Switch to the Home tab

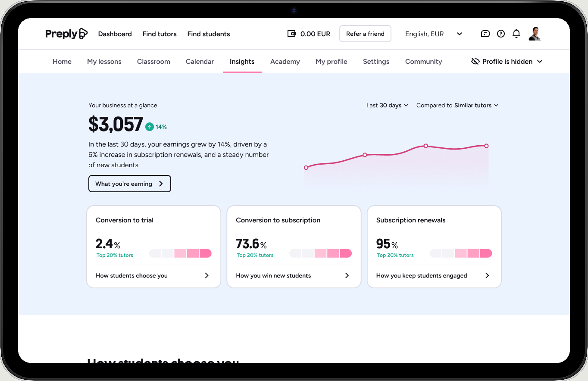pyautogui.click(x=62, y=62)
